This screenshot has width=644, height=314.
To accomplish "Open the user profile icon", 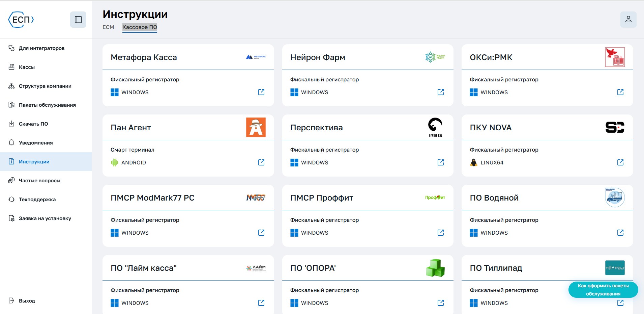I will (628, 20).
